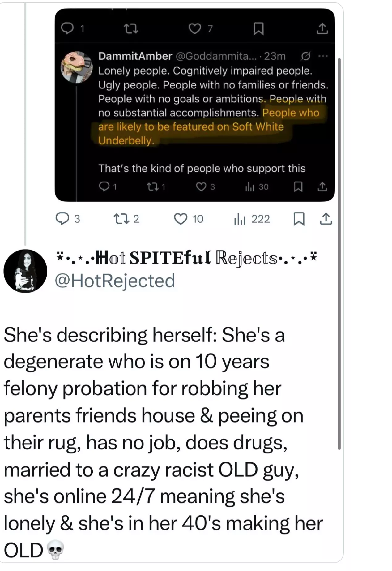The image size is (392, 571).
Task: Share the main outer post
Action: [x=326, y=219]
